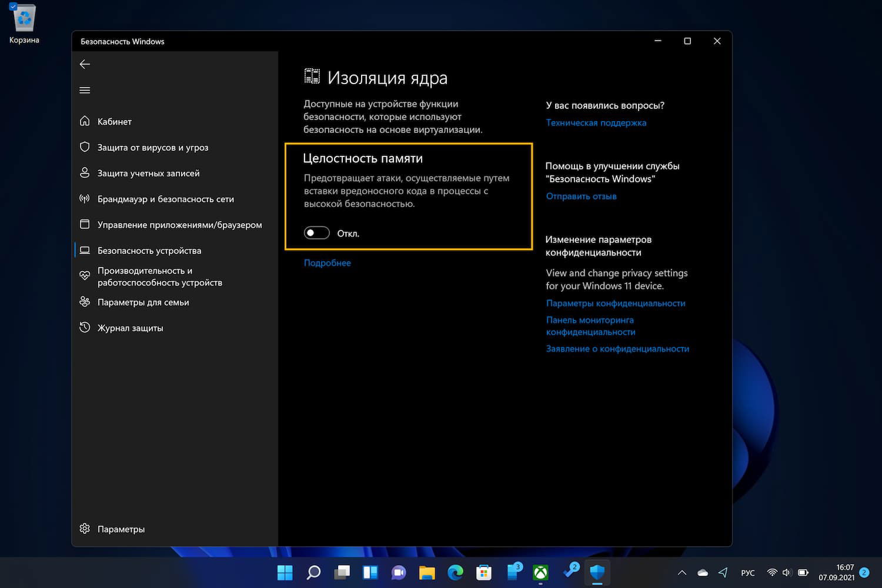Open taskbar Search magnifier
This screenshot has height=588, width=882.
pos(313,572)
